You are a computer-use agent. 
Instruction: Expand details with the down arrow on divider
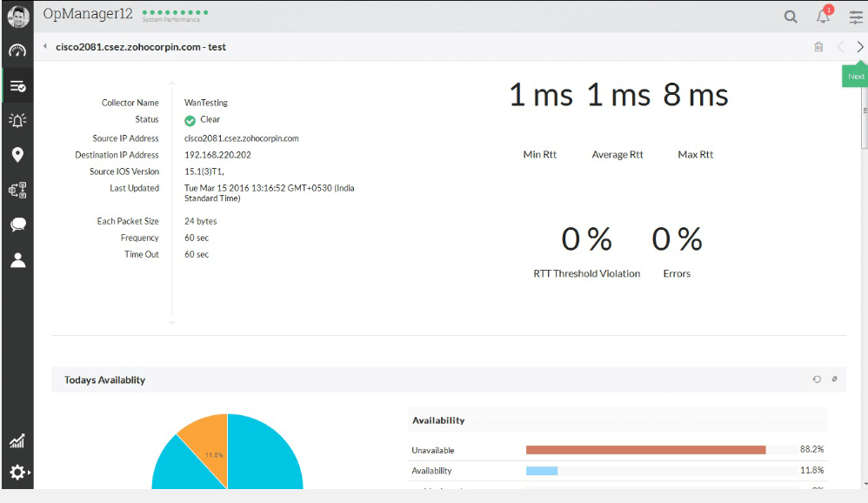pos(172,322)
